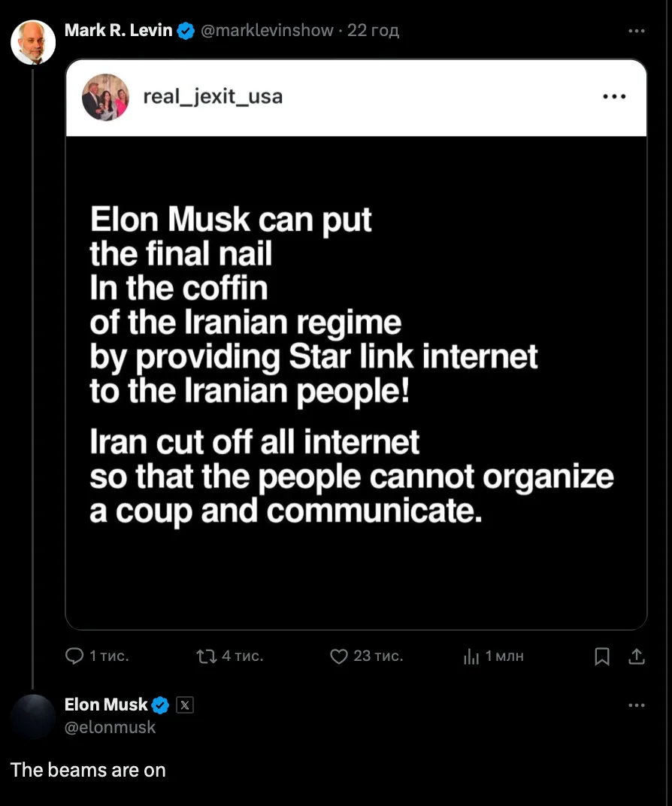Click the X affiliation badge beside Elon Musk
The width and height of the screenshot is (672, 806).
pyautogui.click(x=185, y=705)
